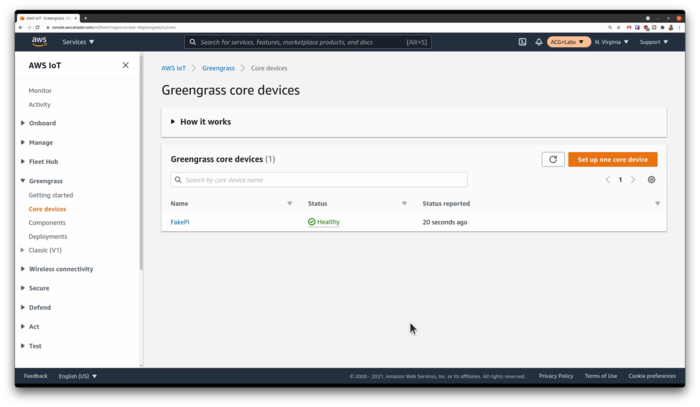Expand the How it works section
Viewport: 700px width, 407px height.
(x=173, y=121)
